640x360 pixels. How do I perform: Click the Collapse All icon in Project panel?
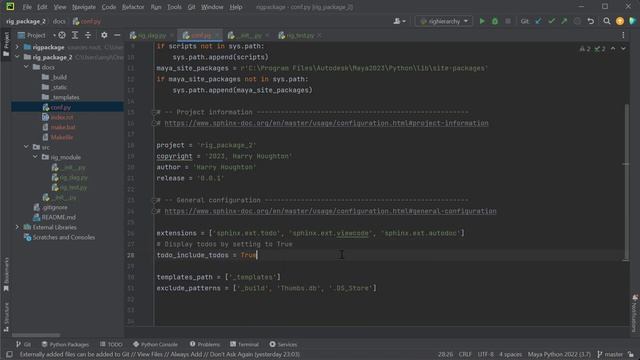pos(88,36)
